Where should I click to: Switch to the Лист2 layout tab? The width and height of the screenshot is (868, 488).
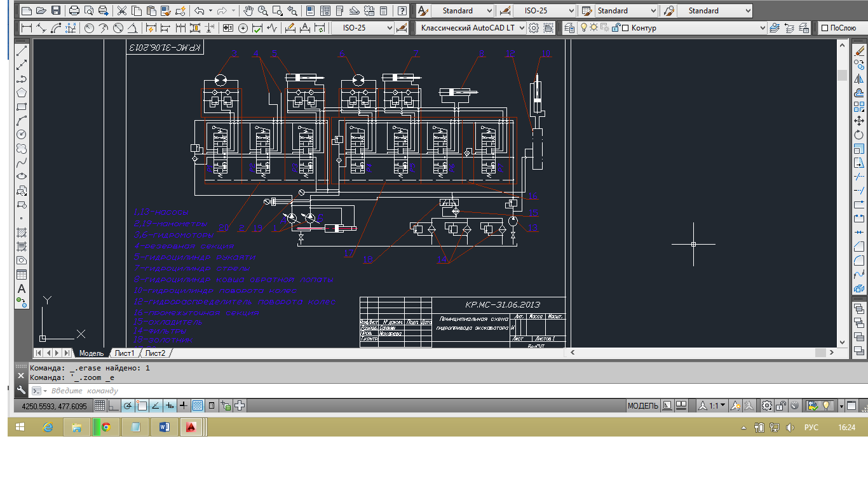pyautogui.click(x=155, y=353)
